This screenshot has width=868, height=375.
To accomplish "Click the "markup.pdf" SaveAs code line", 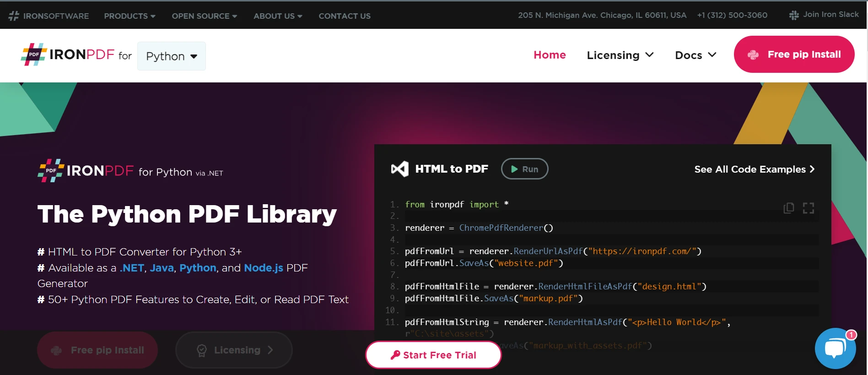I will click(494, 298).
